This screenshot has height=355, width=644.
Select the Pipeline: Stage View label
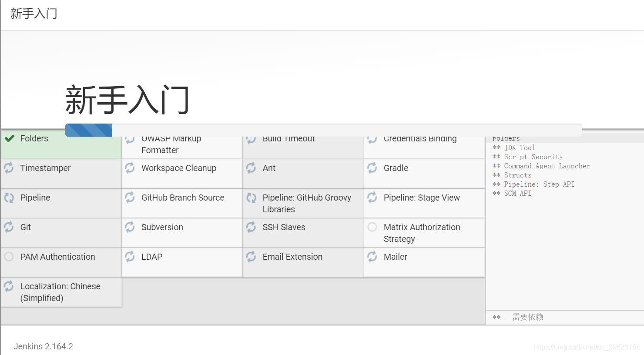[x=422, y=198]
